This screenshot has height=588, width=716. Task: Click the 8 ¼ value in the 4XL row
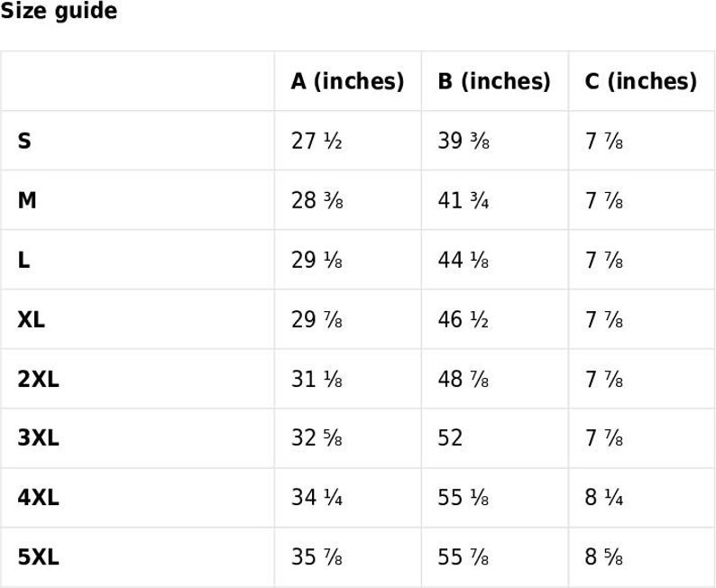point(603,498)
